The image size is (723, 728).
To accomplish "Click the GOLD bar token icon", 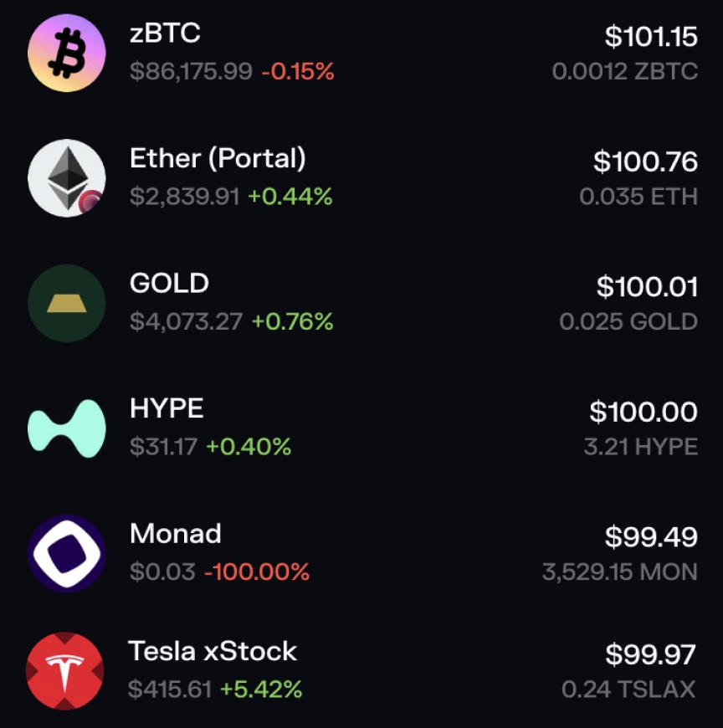I will 67,303.
